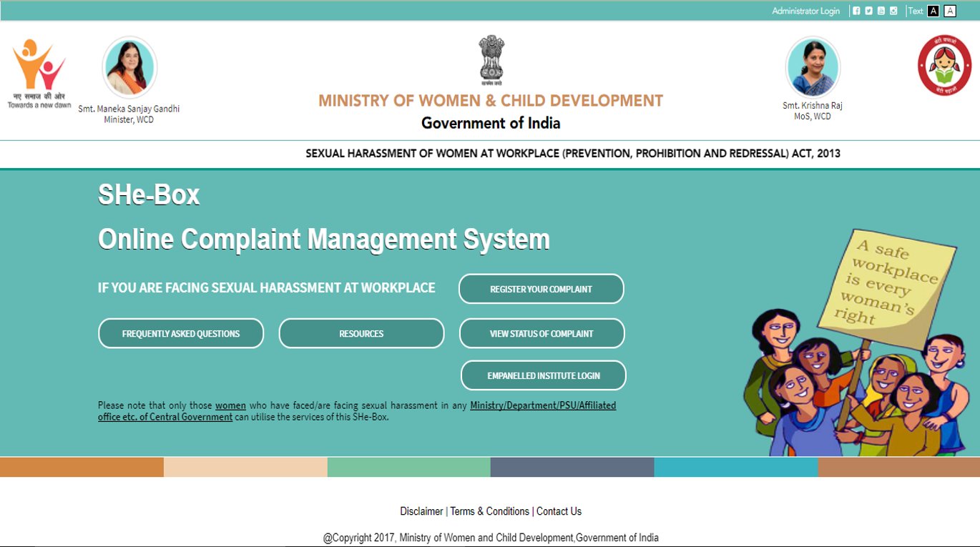Open the Facebook social icon

tap(856, 11)
